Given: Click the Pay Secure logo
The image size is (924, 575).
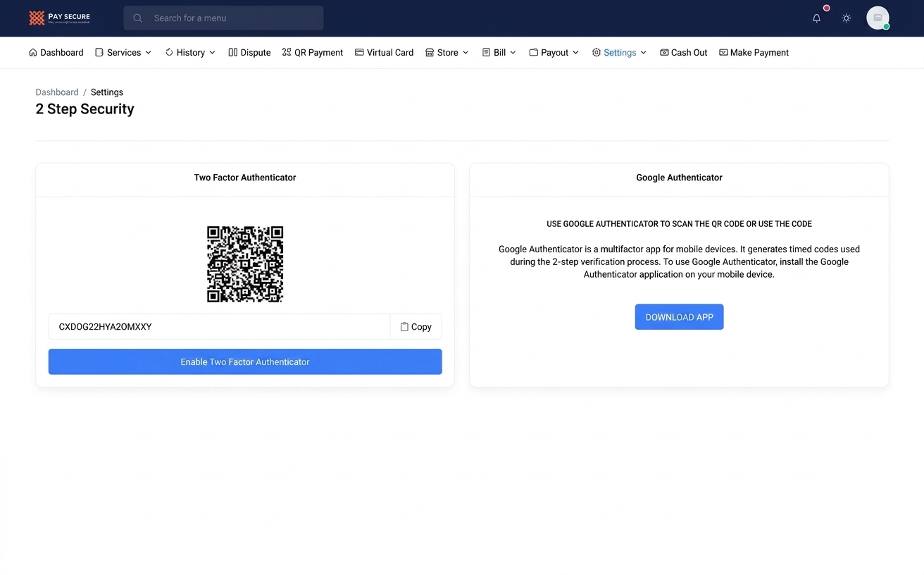Looking at the screenshot, I should point(60,18).
